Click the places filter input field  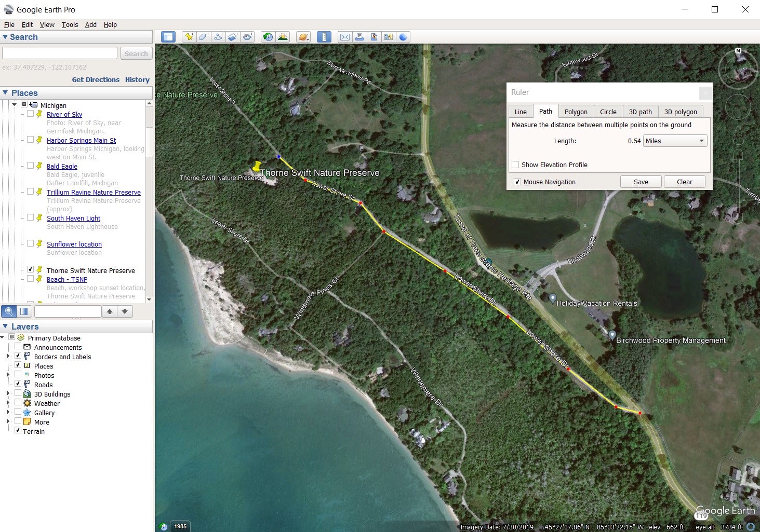point(68,311)
